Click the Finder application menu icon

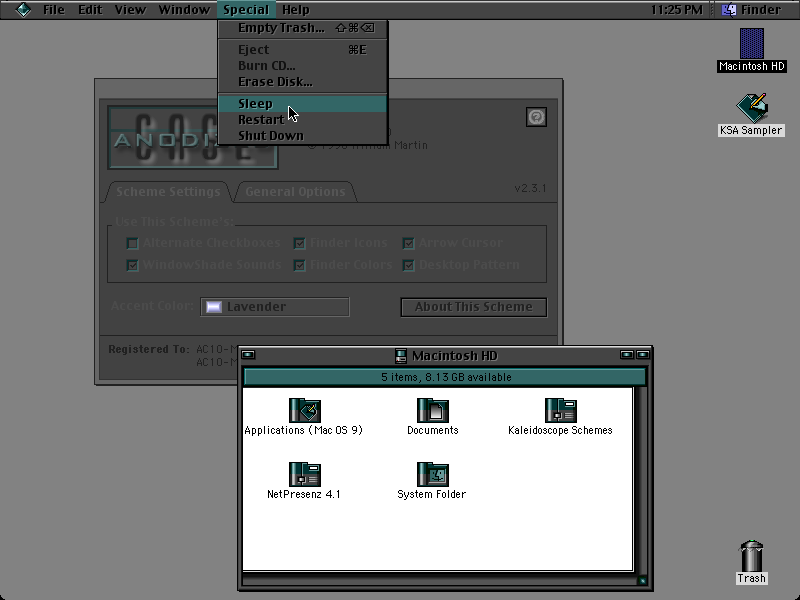[x=729, y=10]
